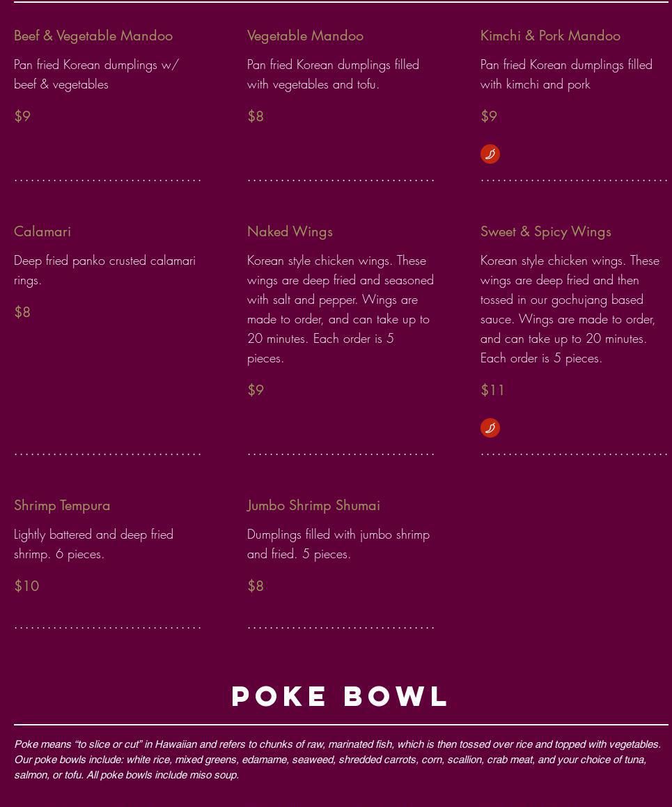Click the Naked Wings description text
Image resolution: width=672 pixels, height=807 pixels.
click(340, 309)
